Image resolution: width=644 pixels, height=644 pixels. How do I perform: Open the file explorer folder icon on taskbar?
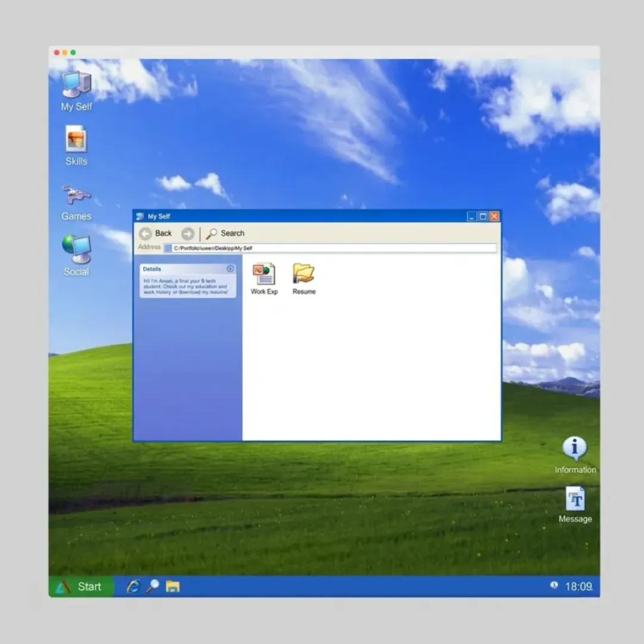pyautogui.click(x=172, y=586)
